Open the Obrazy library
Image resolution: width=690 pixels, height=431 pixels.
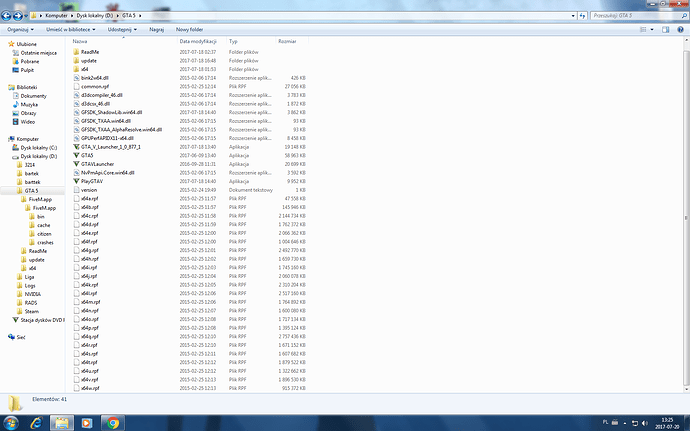[28, 113]
